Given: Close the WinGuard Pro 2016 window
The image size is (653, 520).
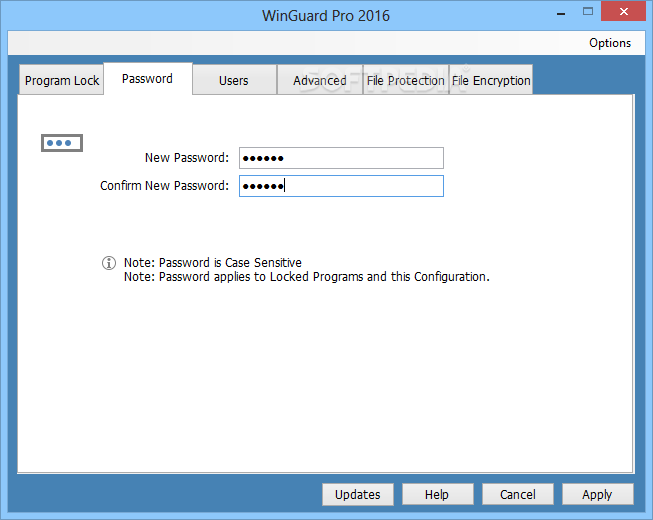Looking at the screenshot, I should click(623, 12).
